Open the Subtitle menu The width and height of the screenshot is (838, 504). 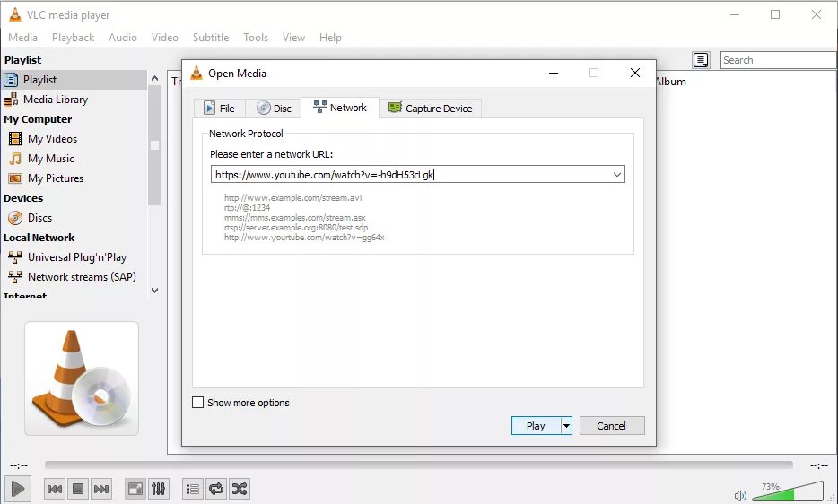[x=211, y=38]
